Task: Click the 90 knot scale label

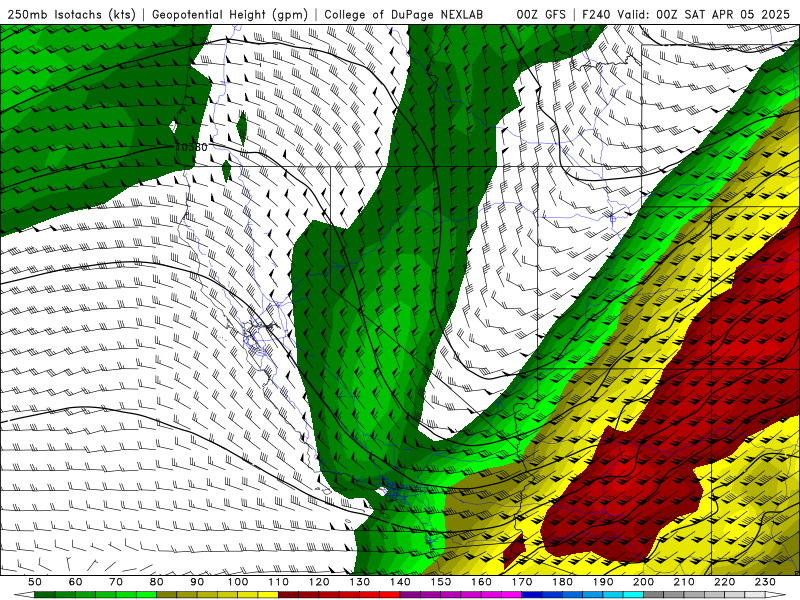Action: (x=197, y=582)
